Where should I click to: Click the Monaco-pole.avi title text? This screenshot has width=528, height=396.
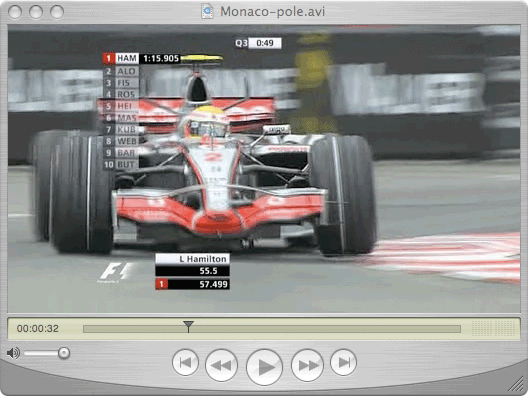point(272,11)
